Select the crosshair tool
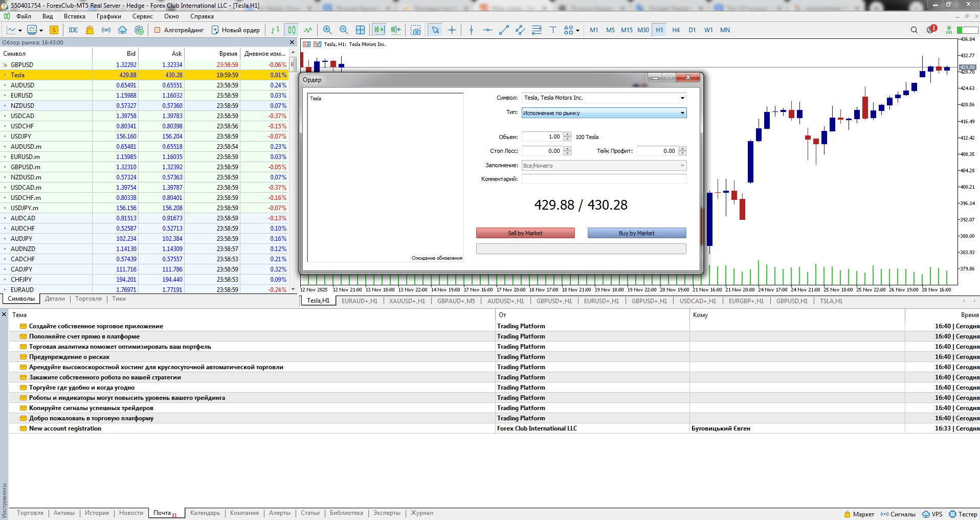 [452, 30]
